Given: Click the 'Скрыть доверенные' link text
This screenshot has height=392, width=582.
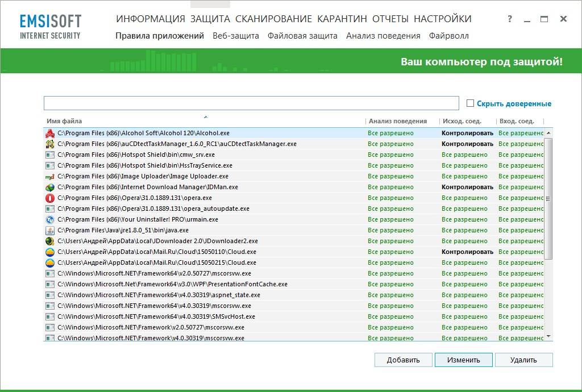Looking at the screenshot, I should [514, 103].
